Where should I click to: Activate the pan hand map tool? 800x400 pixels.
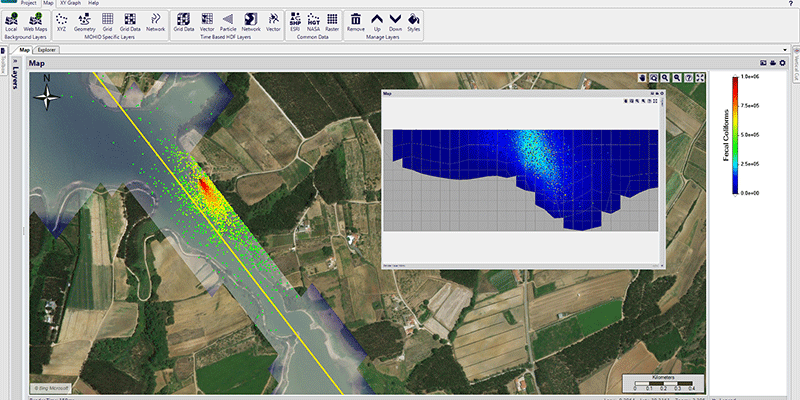[x=641, y=78]
